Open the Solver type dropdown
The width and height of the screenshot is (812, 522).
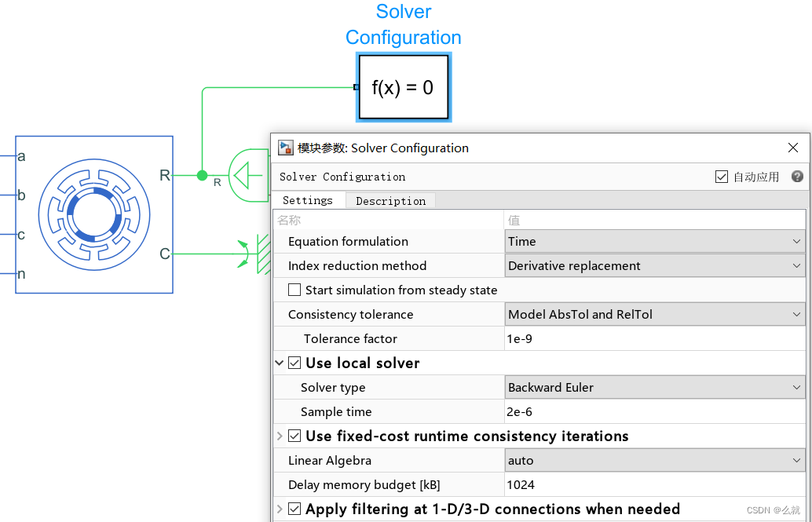(x=655, y=387)
